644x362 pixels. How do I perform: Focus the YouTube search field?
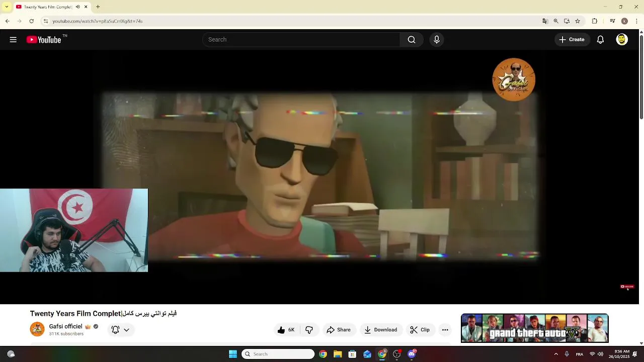click(301, 40)
